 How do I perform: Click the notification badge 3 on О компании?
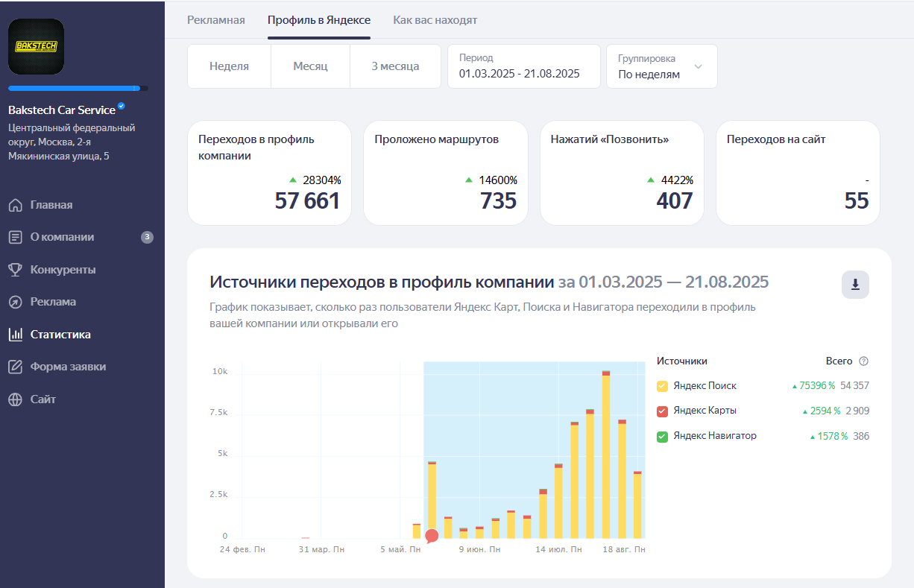(x=147, y=237)
